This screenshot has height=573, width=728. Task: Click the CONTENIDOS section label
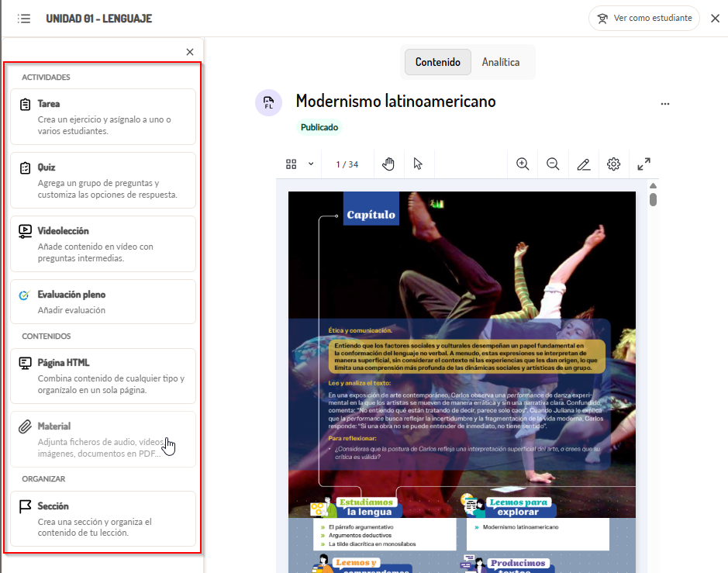47,337
